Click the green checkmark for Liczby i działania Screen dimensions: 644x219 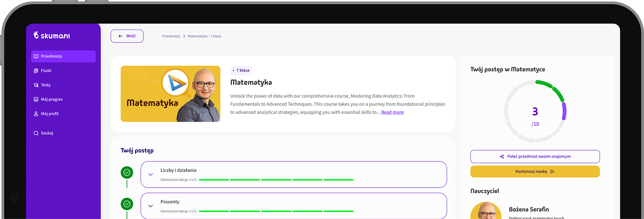127,173
